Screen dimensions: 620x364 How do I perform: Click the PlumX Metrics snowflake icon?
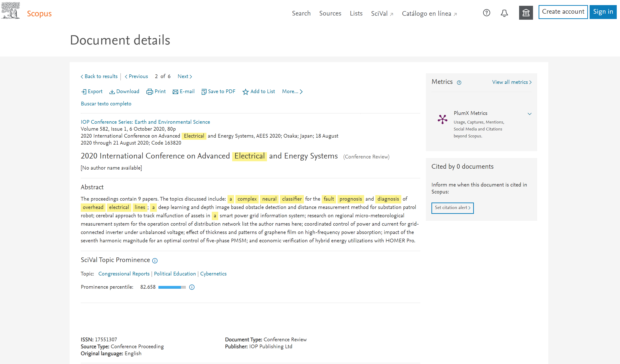442,119
